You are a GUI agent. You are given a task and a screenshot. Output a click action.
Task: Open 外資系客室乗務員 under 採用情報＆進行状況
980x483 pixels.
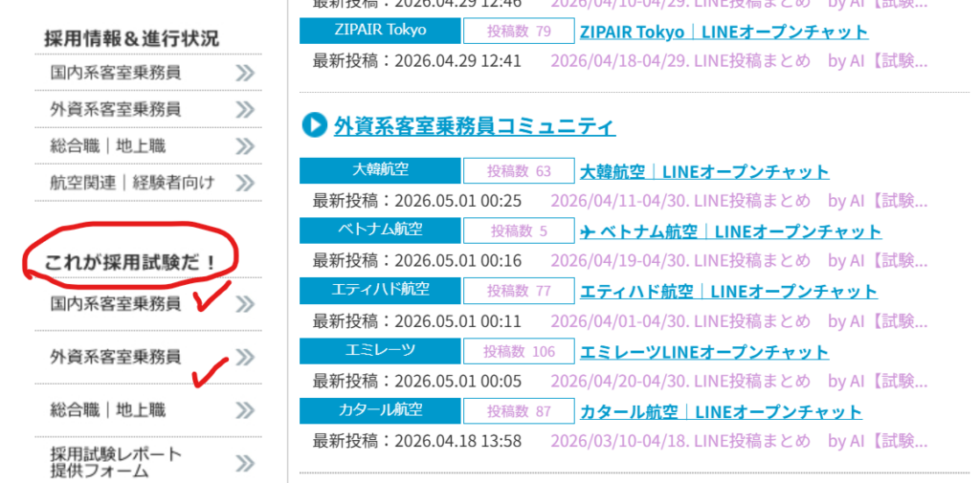(x=116, y=109)
